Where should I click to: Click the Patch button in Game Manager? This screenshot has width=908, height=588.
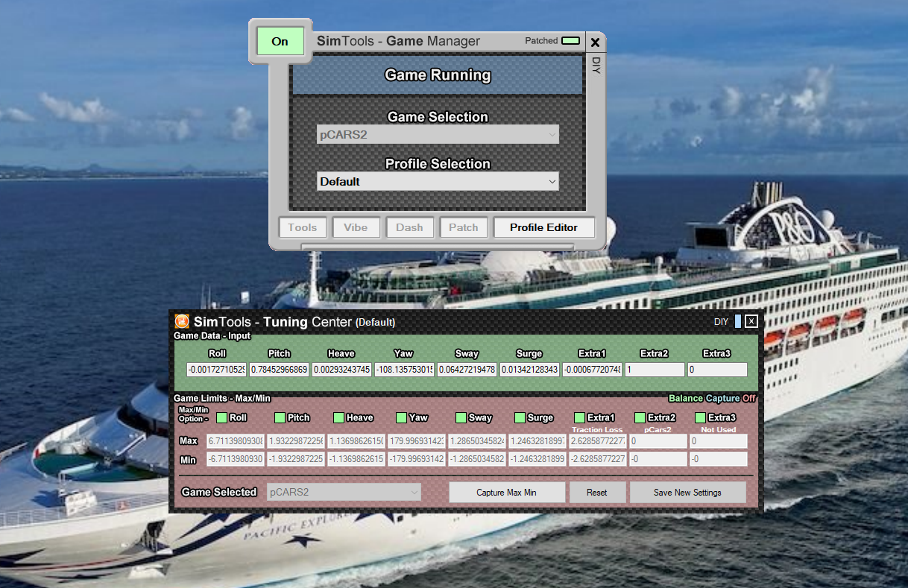464,227
